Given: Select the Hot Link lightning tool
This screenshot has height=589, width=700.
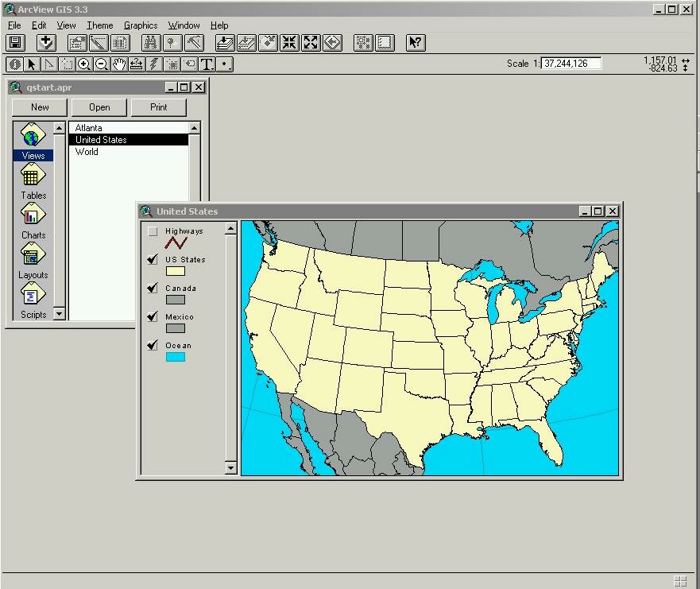Looking at the screenshot, I should (154, 64).
